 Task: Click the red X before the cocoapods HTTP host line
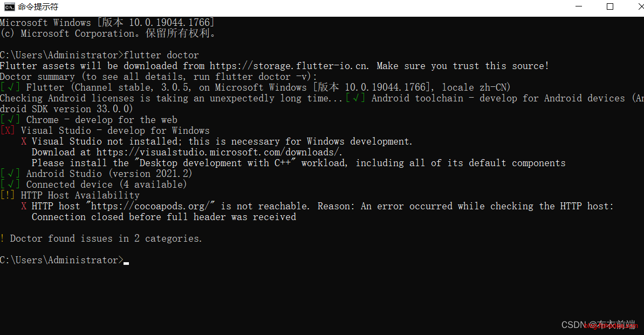(x=24, y=206)
